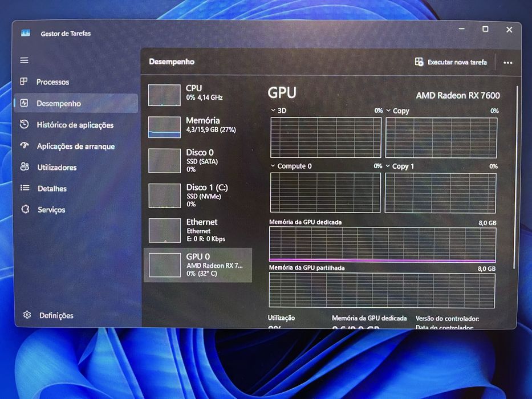Click the Executar nova tarefa icon
This screenshot has width=532, height=399.
click(419, 62)
